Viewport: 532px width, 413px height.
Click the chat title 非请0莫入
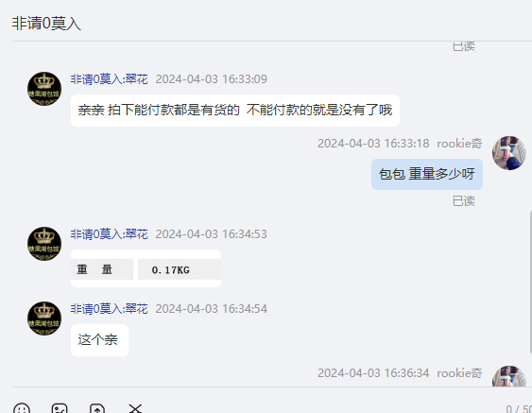coord(46,24)
